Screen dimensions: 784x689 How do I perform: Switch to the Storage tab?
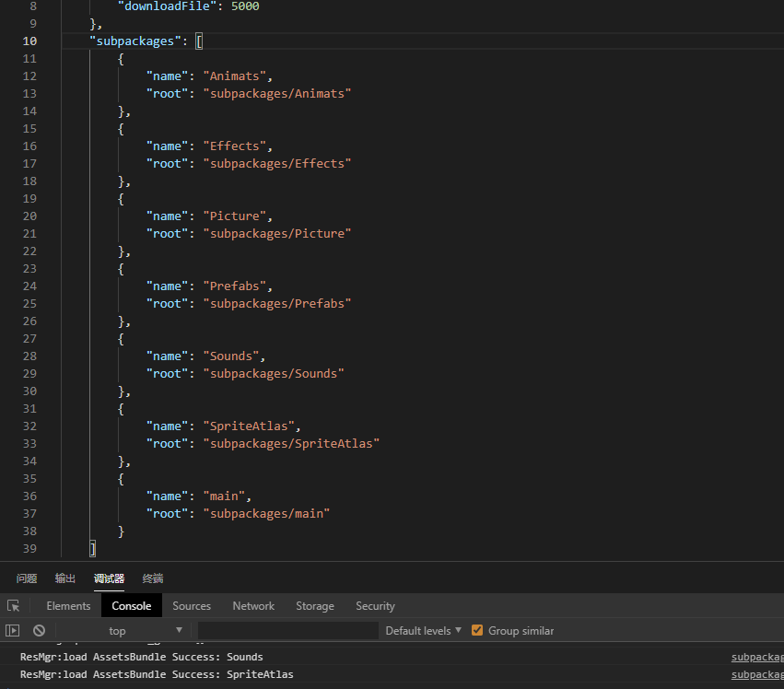point(315,606)
